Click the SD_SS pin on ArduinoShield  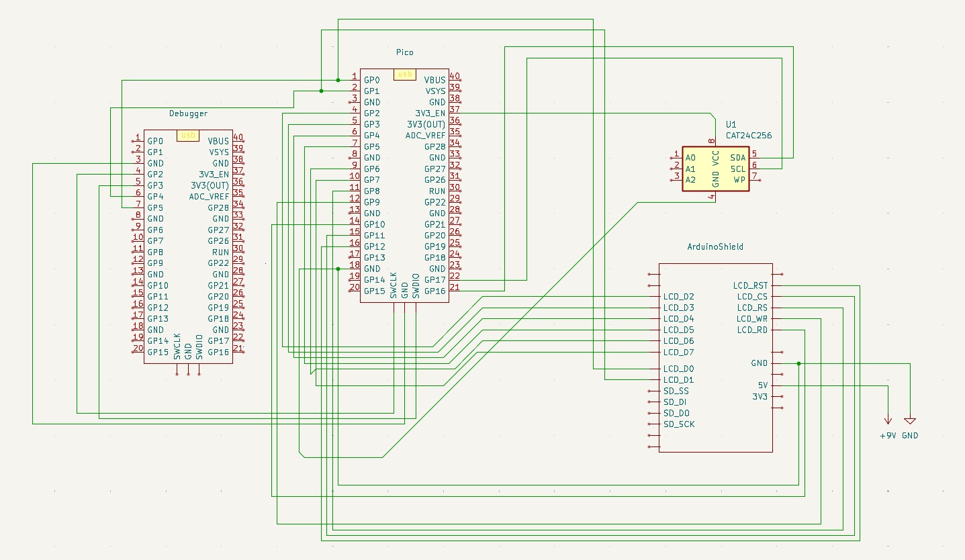click(676, 391)
